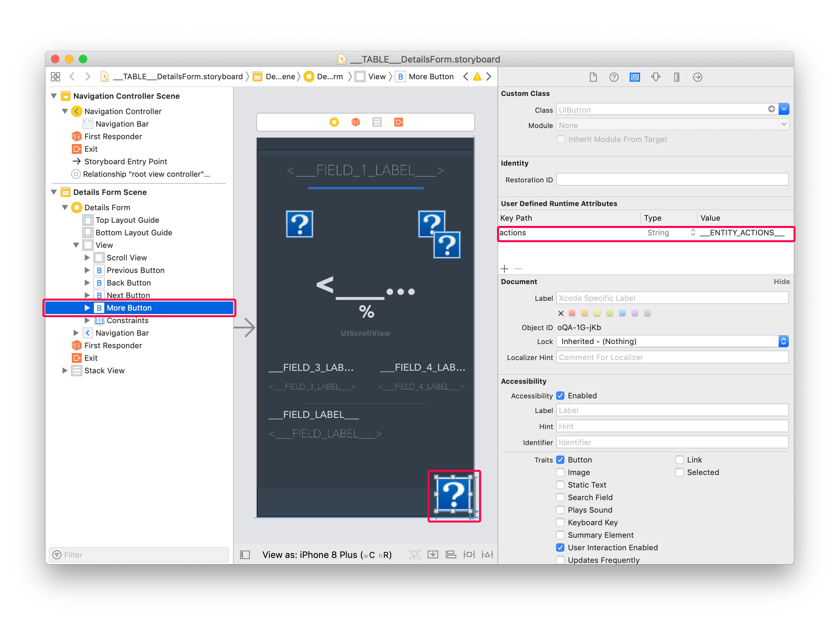Switch to the Identity inspector tab
840x641 pixels.
coord(634,77)
